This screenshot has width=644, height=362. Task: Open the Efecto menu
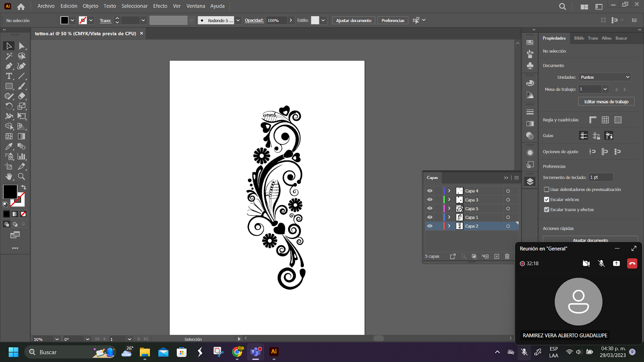click(x=160, y=6)
